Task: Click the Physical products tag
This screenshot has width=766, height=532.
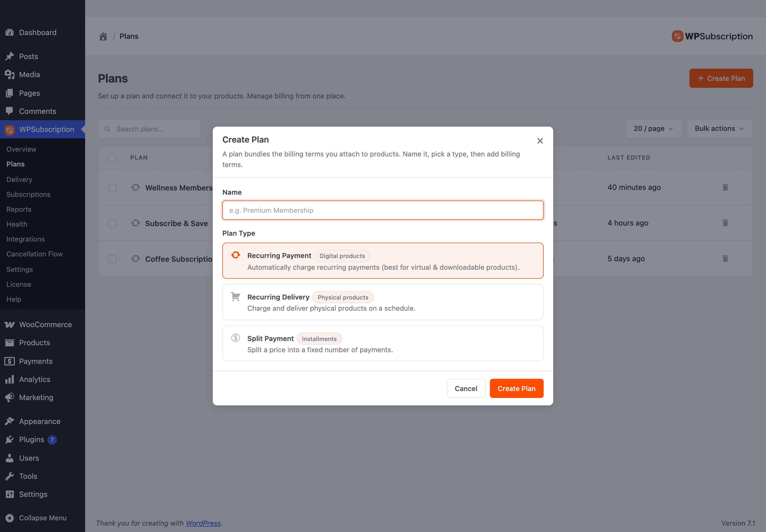Action: pos(343,297)
